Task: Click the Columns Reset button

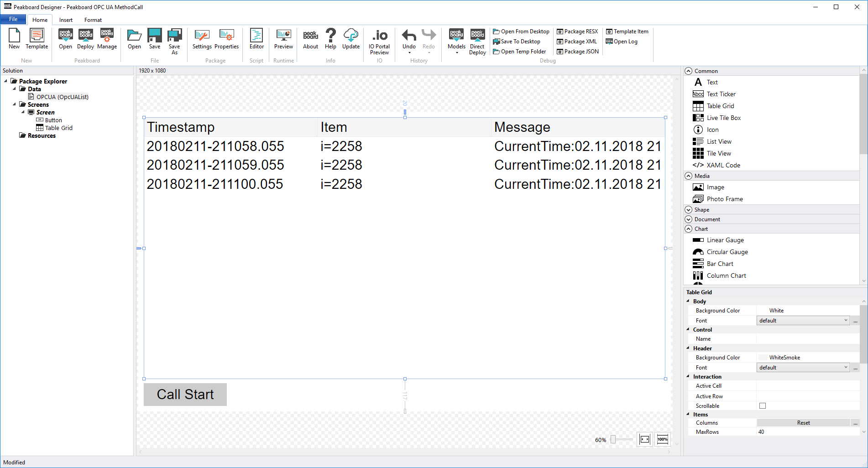Action: pyautogui.click(x=803, y=423)
